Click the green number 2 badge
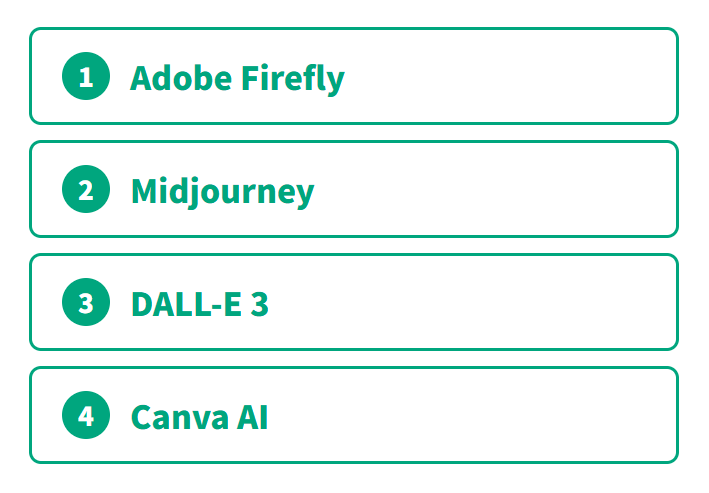Screen dimensions: 709x493 [x=86, y=190]
